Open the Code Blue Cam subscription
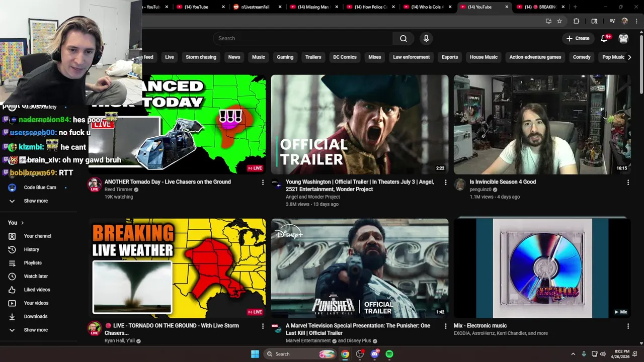The height and width of the screenshot is (362, 644). (39, 188)
